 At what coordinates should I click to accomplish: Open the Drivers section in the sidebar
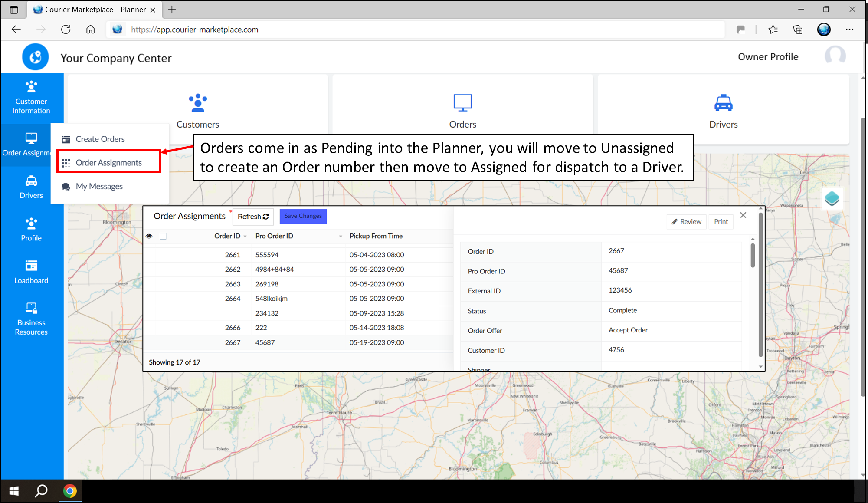tap(31, 187)
